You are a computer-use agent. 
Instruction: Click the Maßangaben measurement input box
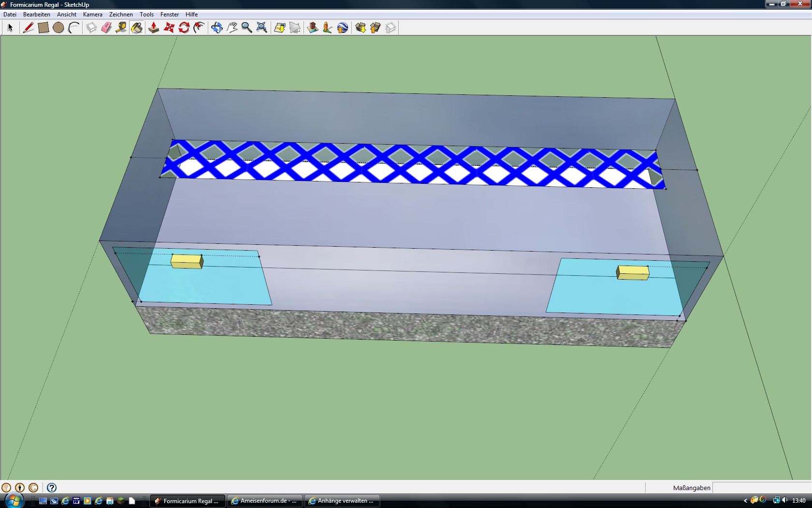[761, 488]
